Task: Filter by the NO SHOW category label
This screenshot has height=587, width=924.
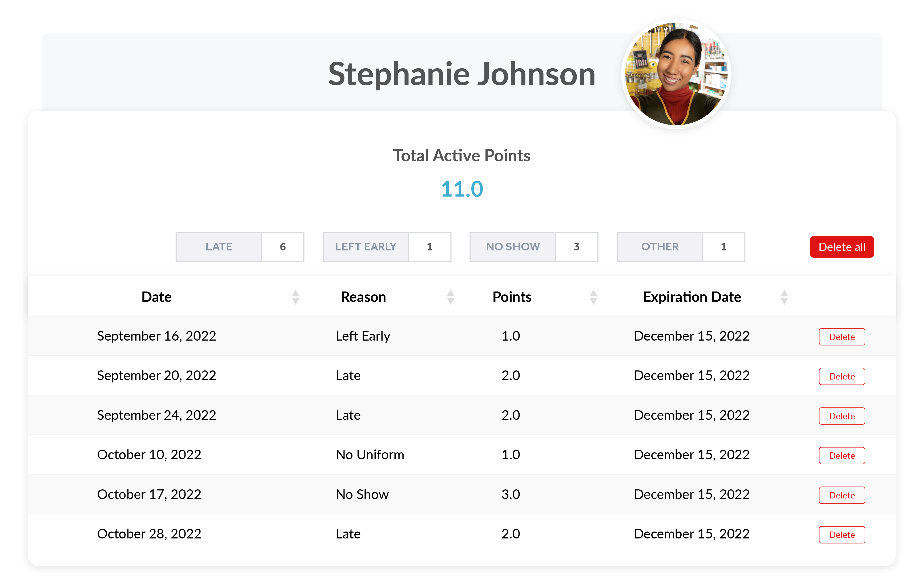Action: pyautogui.click(x=513, y=247)
